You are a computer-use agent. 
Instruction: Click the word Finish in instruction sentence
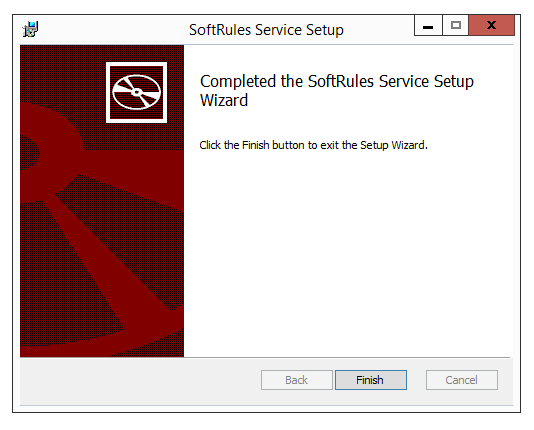point(255,145)
